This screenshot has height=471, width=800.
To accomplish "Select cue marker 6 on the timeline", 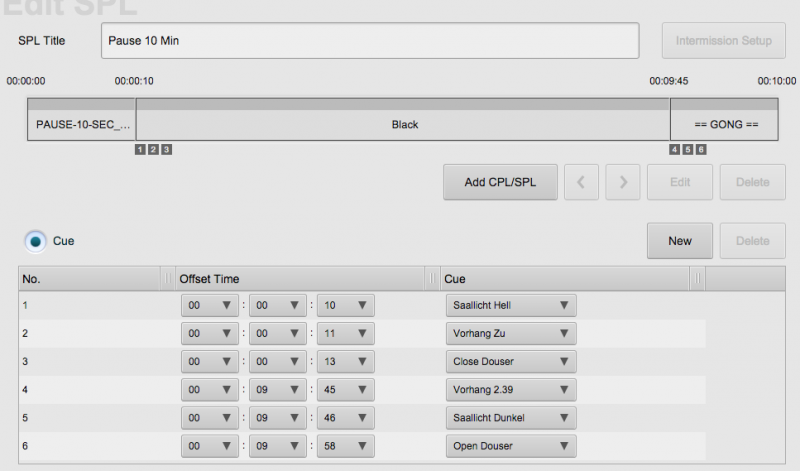I will (701, 150).
